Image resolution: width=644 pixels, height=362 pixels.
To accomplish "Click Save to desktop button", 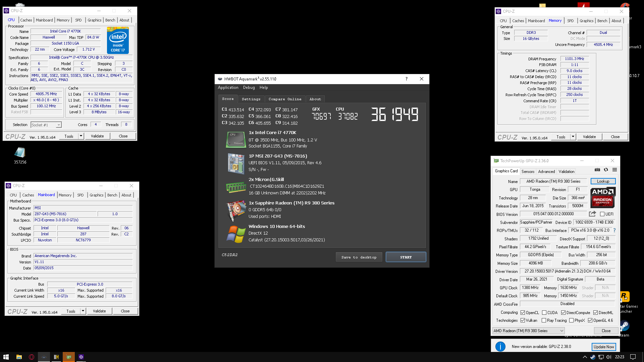I will tap(359, 257).
